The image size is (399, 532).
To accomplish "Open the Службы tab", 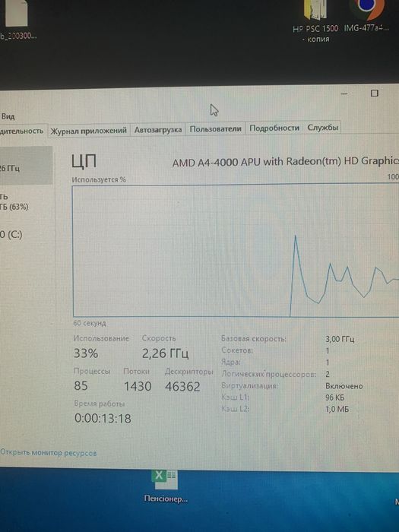I will point(322,128).
